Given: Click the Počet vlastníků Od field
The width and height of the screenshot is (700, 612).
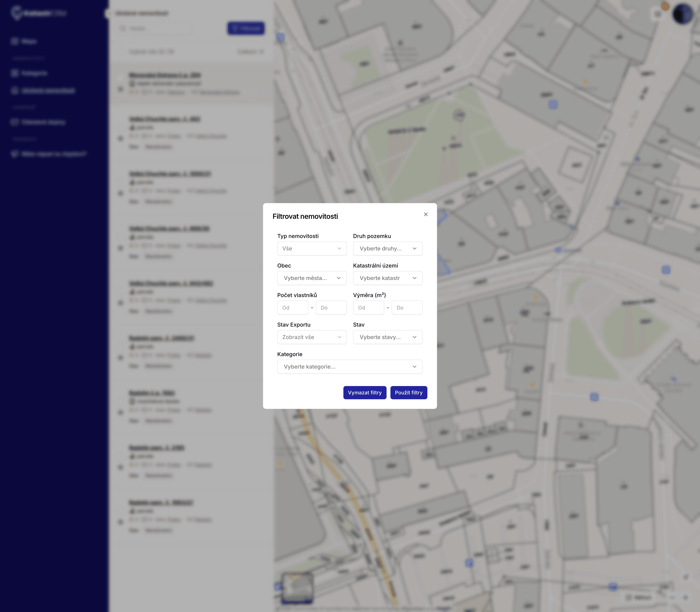Looking at the screenshot, I should tap(293, 307).
